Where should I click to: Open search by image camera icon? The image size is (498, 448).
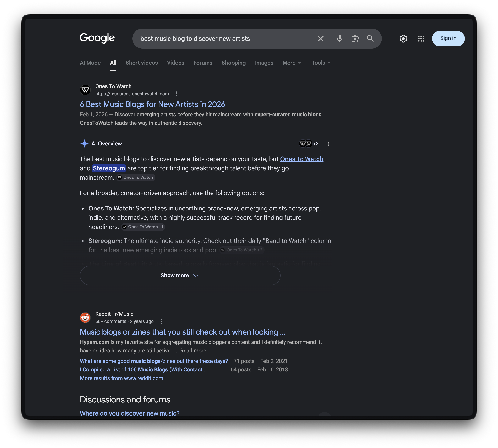(355, 39)
